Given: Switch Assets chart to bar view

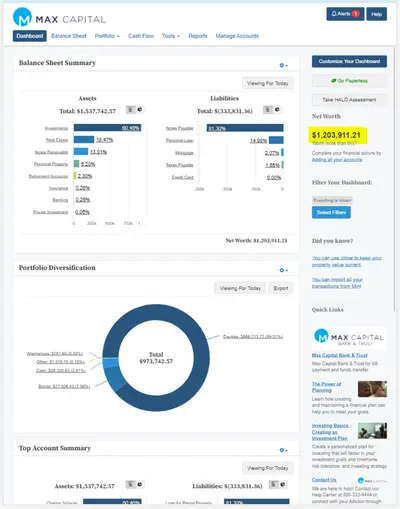Looking at the screenshot, I should (131, 109).
